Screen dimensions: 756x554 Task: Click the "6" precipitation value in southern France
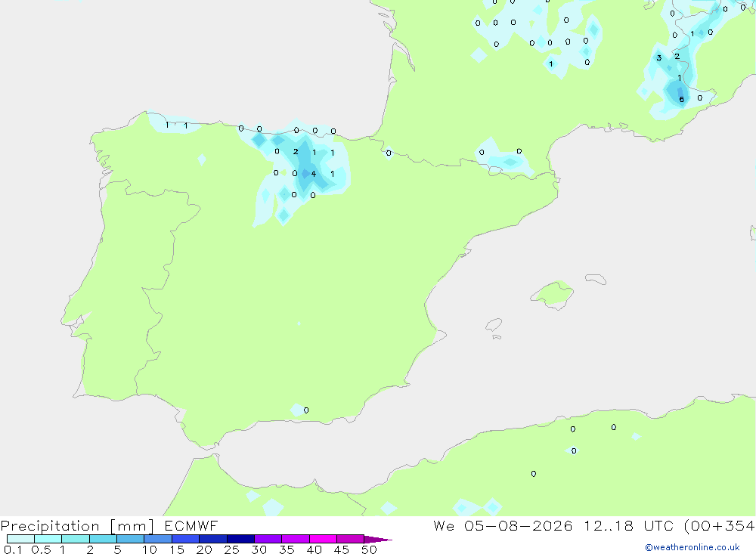pyautogui.click(x=681, y=99)
